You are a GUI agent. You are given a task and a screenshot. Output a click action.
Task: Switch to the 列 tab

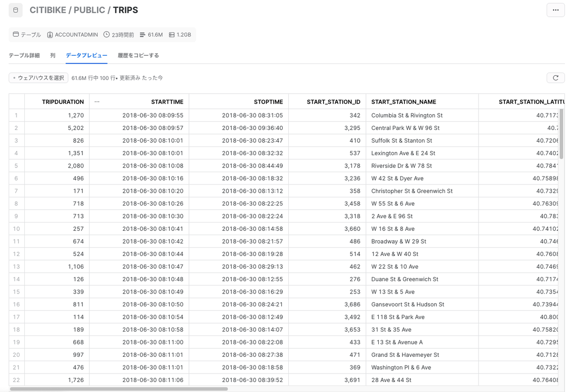pos(53,56)
